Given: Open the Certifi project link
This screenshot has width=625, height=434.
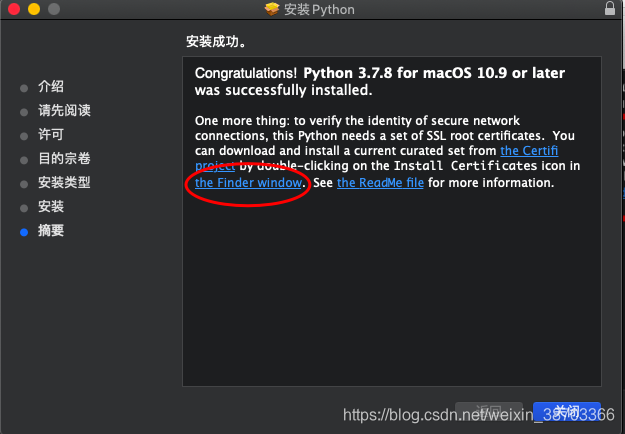Looking at the screenshot, I should point(529,151).
